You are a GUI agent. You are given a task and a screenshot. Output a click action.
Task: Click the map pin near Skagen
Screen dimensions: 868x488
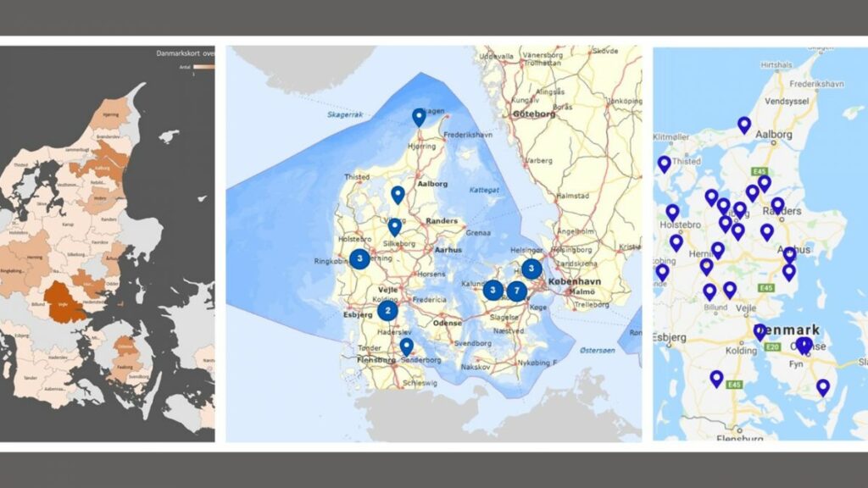point(418,117)
